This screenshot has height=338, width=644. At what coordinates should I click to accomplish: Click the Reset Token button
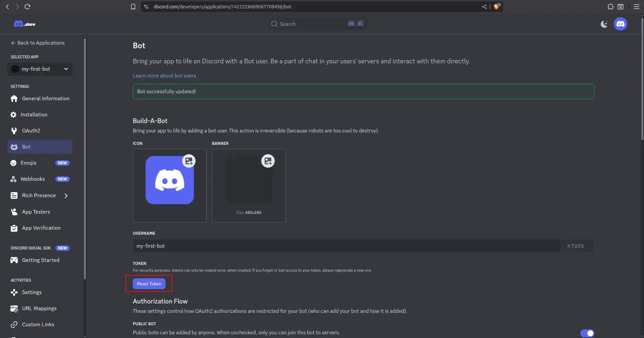point(149,284)
